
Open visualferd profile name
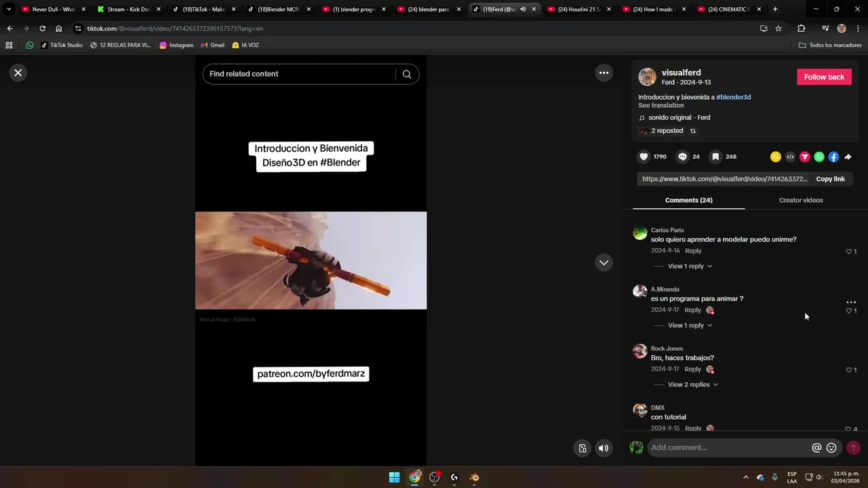point(681,73)
